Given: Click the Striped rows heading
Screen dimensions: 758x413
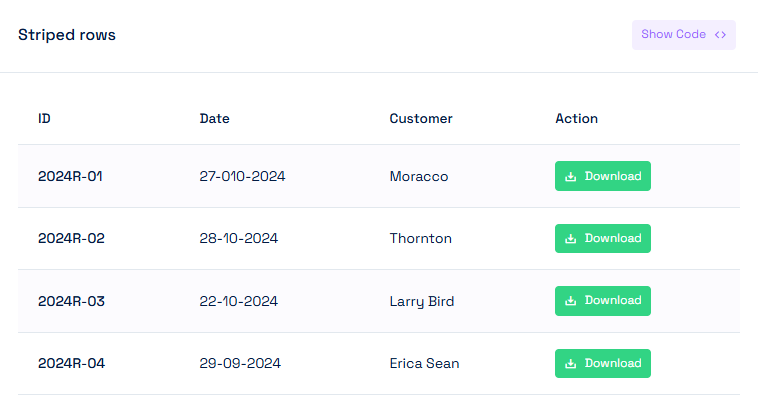Looking at the screenshot, I should [67, 35].
